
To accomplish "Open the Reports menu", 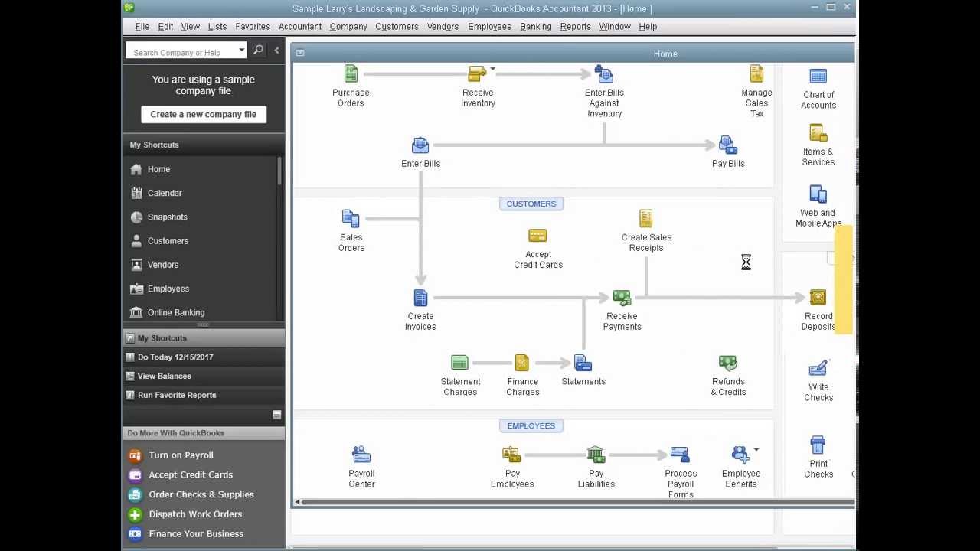I will pyautogui.click(x=575, y=27).
